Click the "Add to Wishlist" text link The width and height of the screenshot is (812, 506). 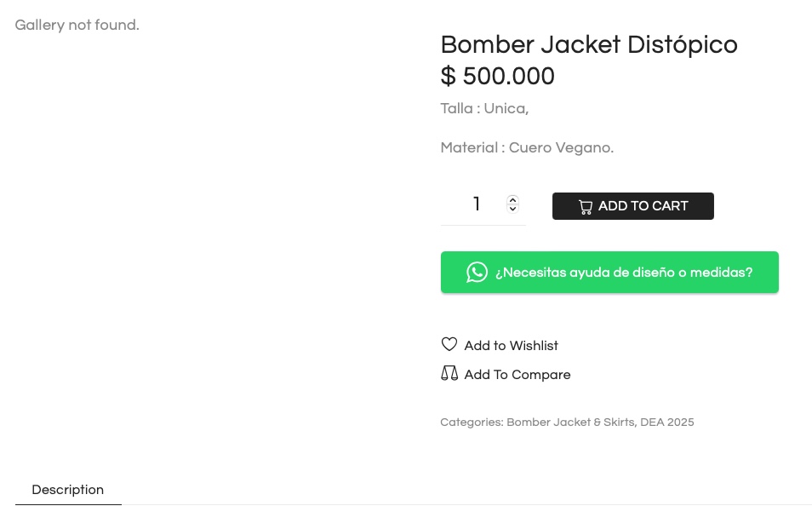coord(511,346)
